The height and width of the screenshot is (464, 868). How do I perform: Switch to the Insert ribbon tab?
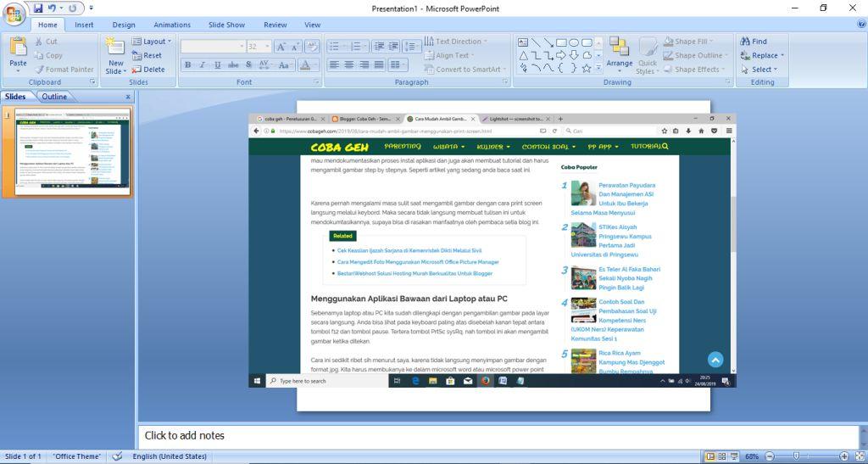(84, 25)
